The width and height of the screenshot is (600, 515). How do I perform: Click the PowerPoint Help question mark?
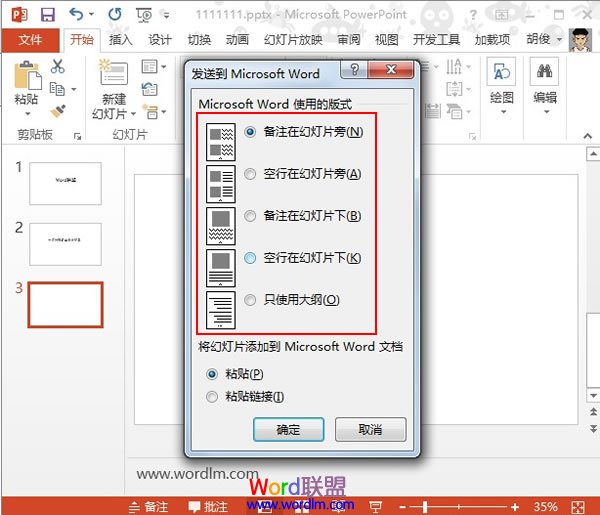473,15
